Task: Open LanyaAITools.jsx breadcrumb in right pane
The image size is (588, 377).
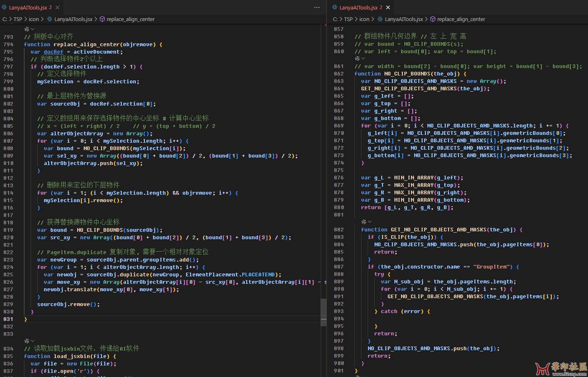Action: point(404,19)
